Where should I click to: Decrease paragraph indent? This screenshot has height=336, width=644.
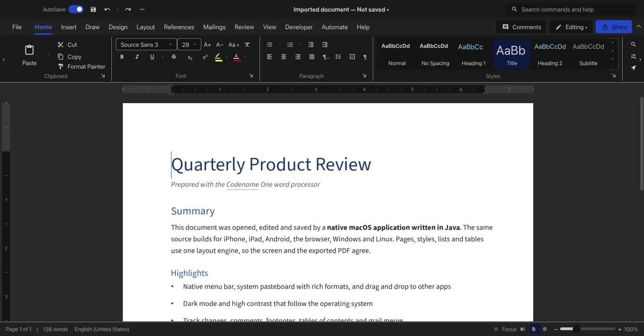311,45
